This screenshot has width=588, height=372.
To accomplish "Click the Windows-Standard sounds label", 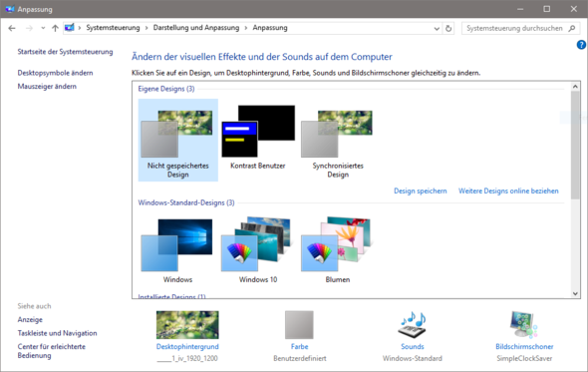I will tap(413, 358).
